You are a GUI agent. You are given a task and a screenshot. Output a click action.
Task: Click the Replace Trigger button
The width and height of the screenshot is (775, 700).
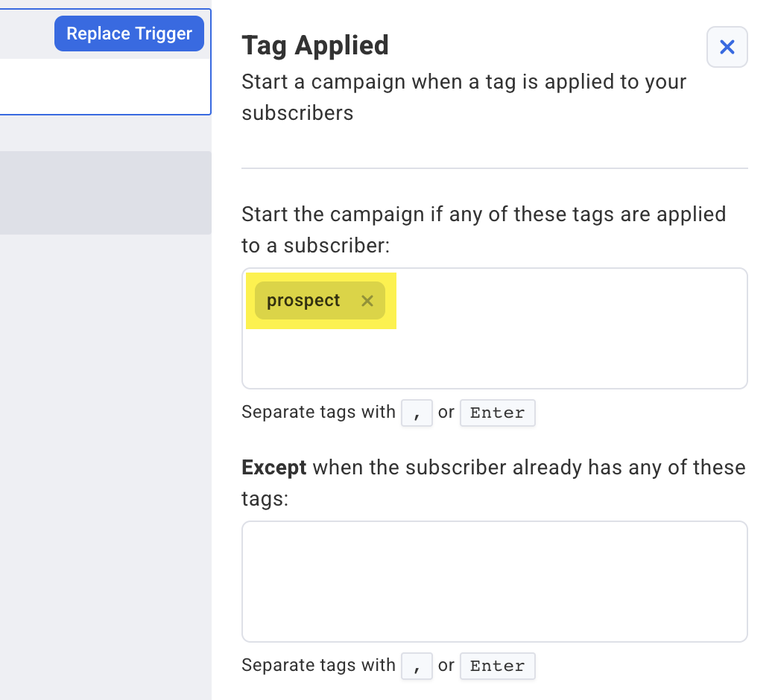(x=128, y=33)
